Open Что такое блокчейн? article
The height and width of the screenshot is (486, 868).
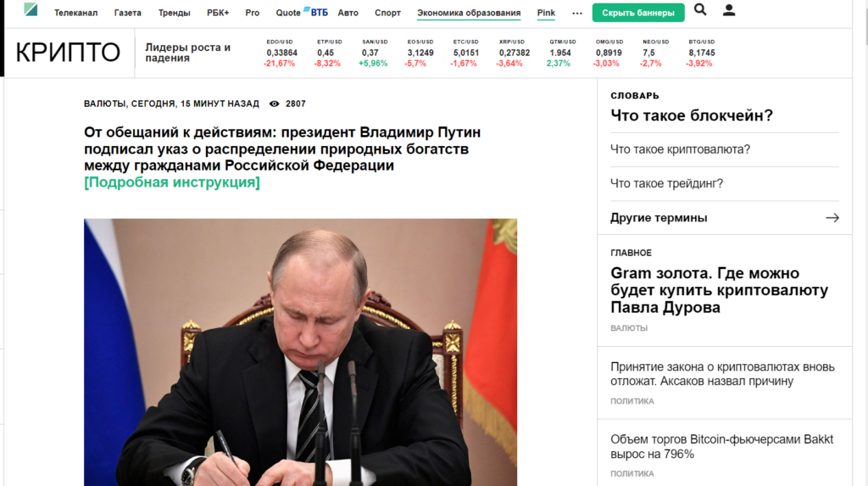tap(692, 115)
